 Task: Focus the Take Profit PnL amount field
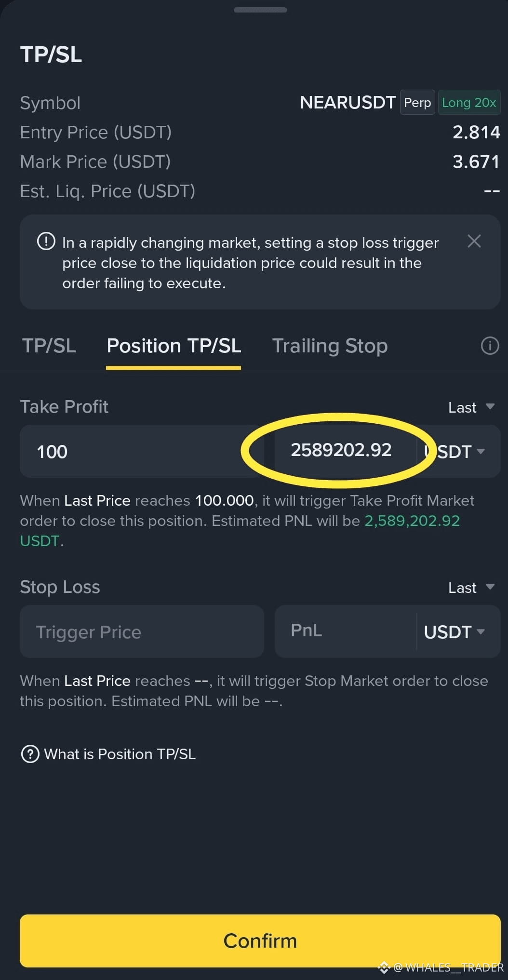tap(345, 451)
